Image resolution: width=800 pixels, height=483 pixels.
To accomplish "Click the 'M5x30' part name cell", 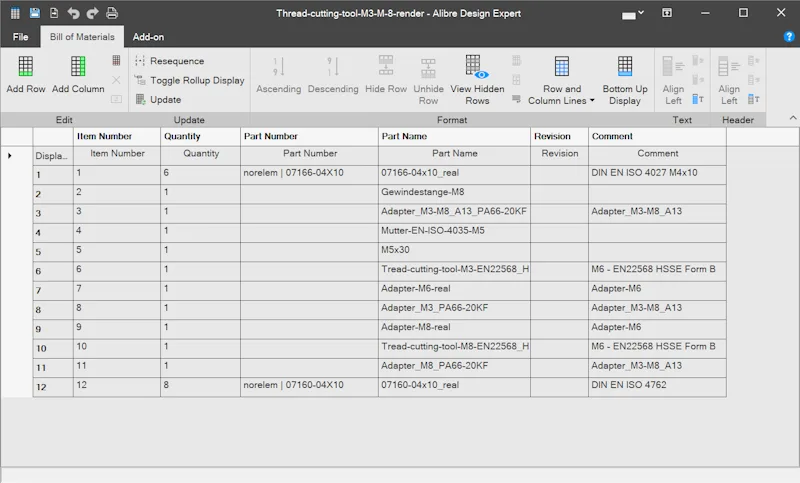I will 455,250.
